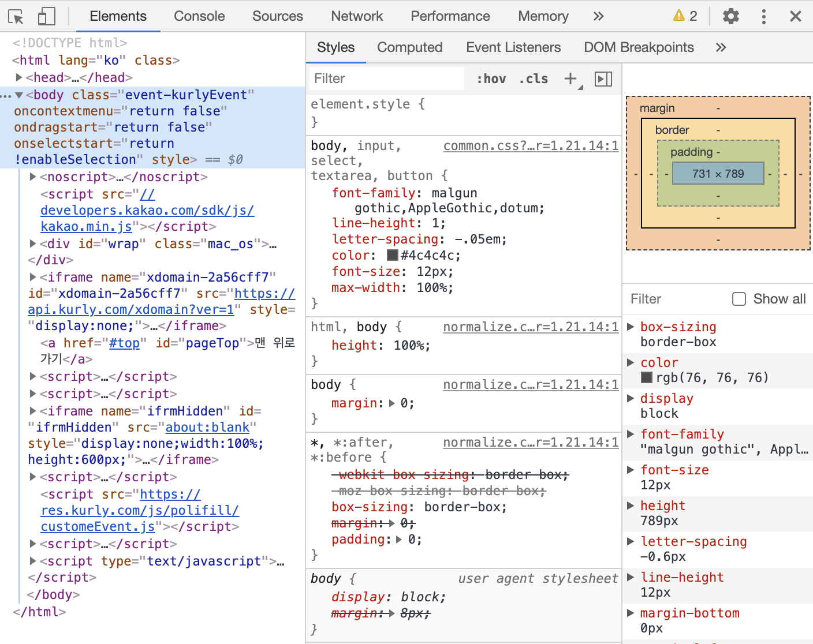Expand the ifrmHidden iframe node
Image resolution: width=813 pixels, height=644 pixels.
33,411
